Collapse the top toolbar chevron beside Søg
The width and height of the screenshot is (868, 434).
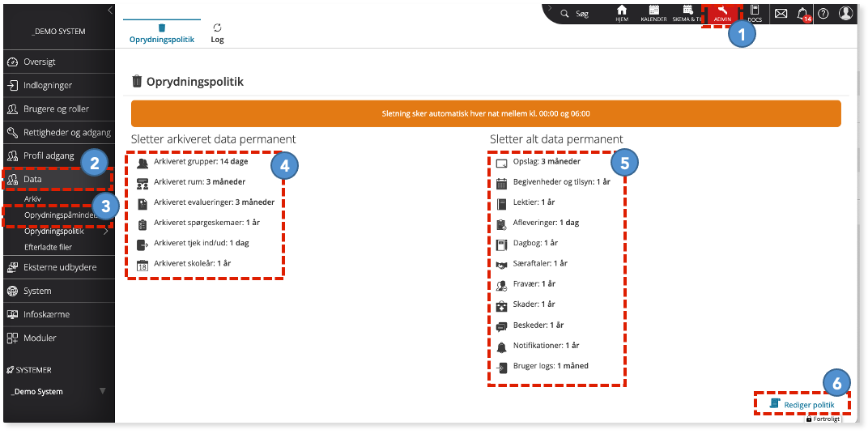click(549, 8)
